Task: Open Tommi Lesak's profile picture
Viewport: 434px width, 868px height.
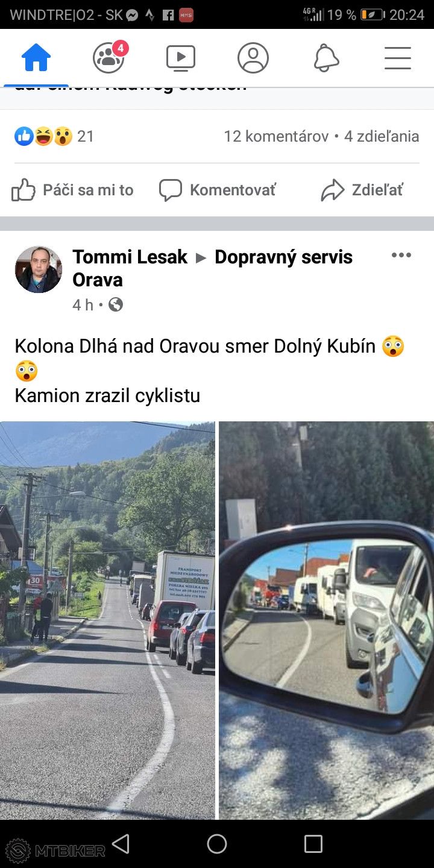Action: click(x=39, y=269)
